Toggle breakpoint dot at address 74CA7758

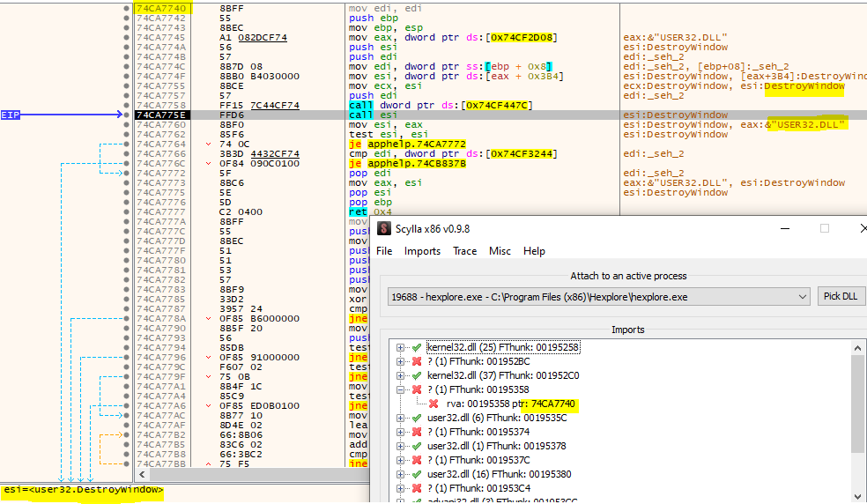click(x=127, y=105)
